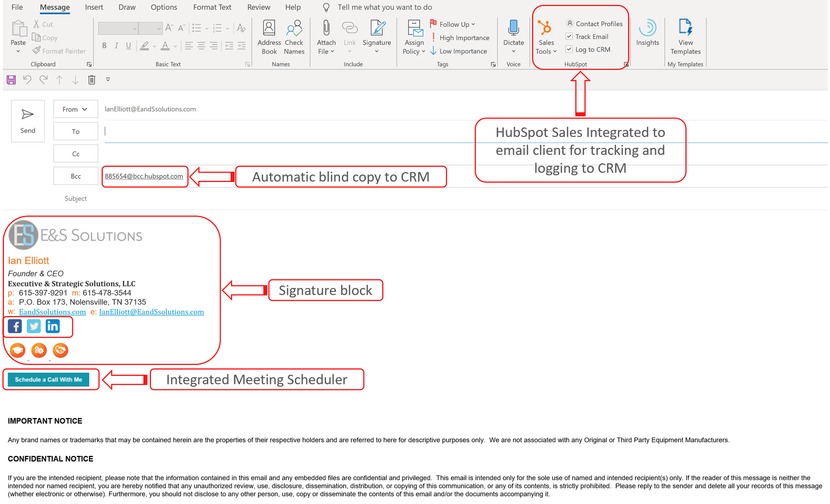The width and height of the screenshot is (830, 504).
Task: Undo the last action
Action: pyautogui.click(x=27, y=80)
